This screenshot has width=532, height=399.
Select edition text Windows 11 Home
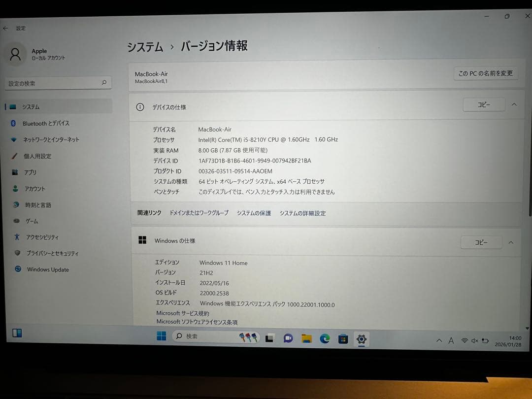point(224,263)
